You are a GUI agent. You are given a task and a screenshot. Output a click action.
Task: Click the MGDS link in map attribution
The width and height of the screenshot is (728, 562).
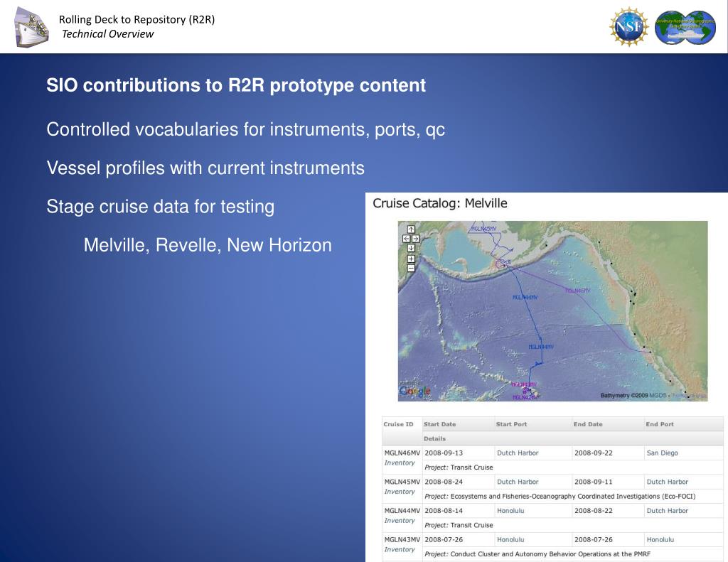(x=658, y=396)
